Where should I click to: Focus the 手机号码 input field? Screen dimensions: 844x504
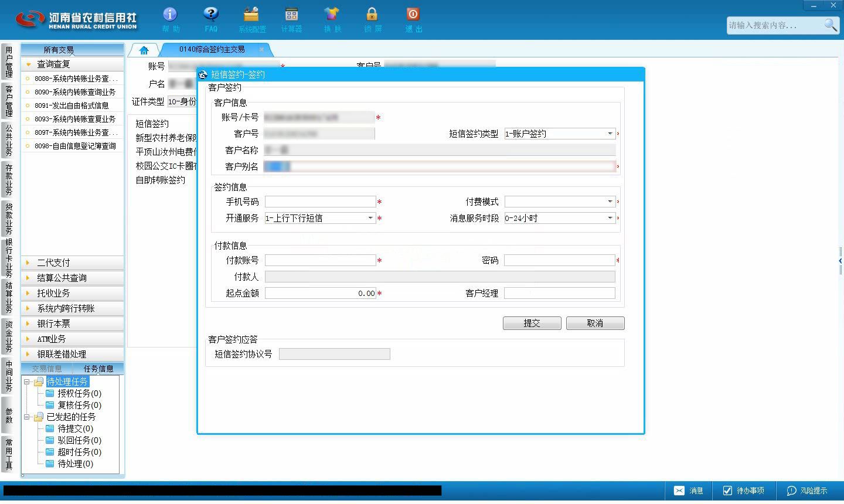tap(320, 202)
